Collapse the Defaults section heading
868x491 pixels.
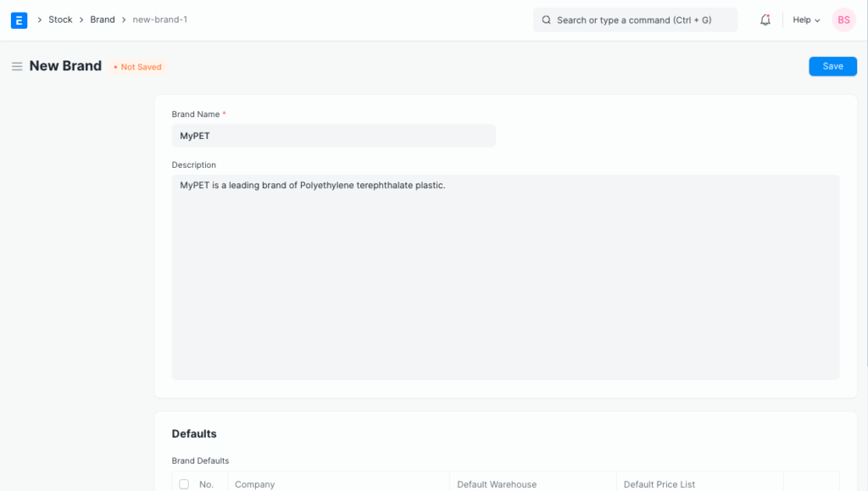tap(194, 433)
